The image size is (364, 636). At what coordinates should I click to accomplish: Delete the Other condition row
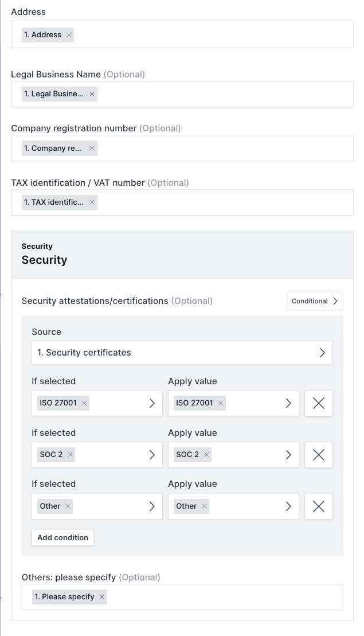pyautogui.click(x=318, y=506)
